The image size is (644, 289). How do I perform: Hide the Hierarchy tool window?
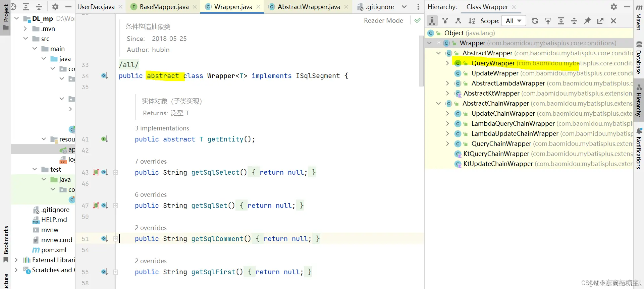pyautogui.click(x=627, y=7)
